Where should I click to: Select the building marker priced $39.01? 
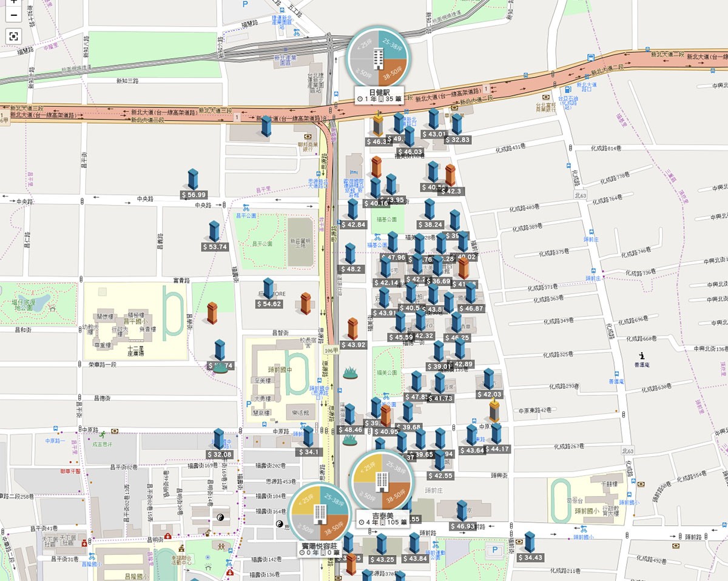(439, 352)
